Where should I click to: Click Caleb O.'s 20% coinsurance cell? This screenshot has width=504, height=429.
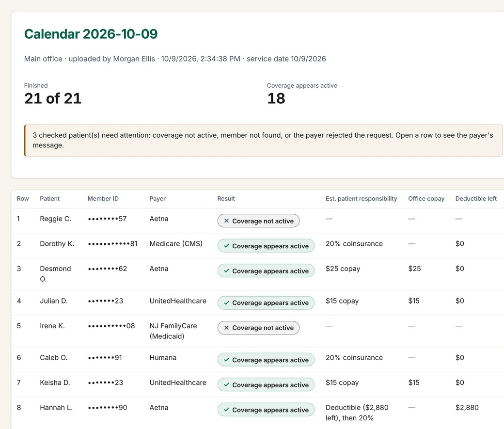point(354,358)
